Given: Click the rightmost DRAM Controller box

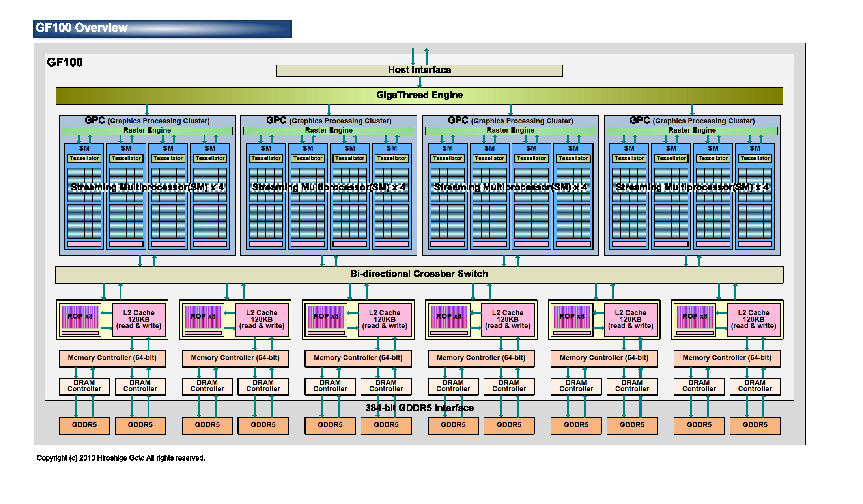Looking at the screenshot, I should (755, 386).
